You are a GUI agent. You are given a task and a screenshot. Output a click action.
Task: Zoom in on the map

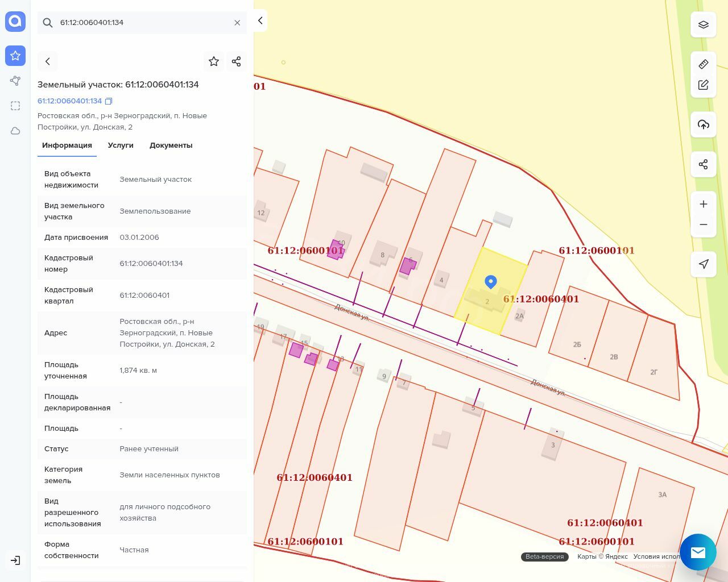point(703,204)
